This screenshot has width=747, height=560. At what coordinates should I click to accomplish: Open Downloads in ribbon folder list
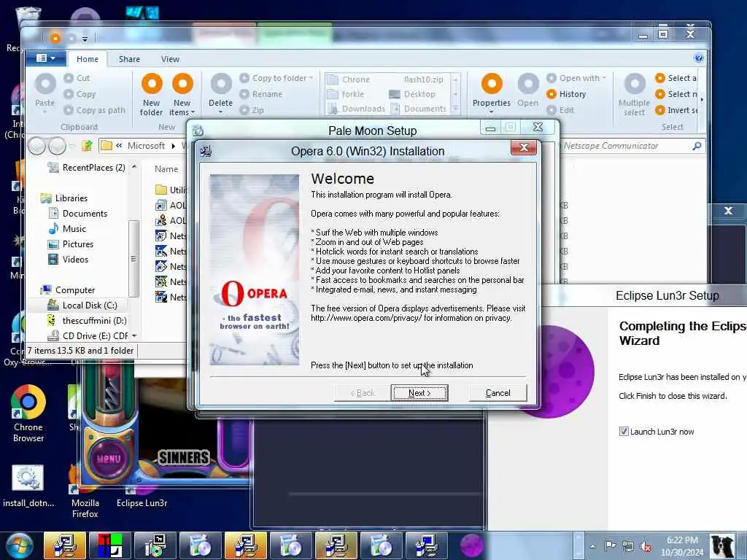[x=357, y=109]
